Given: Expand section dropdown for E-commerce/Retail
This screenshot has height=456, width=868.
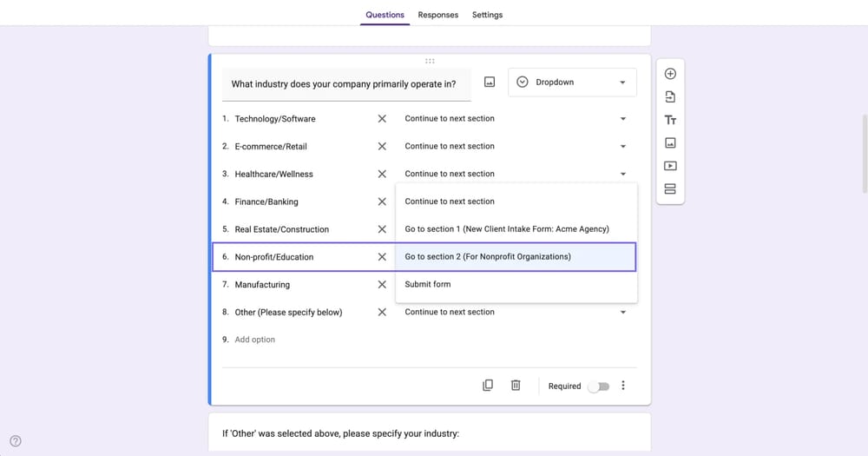Looking at the screenshot, I should click(622, 147).
